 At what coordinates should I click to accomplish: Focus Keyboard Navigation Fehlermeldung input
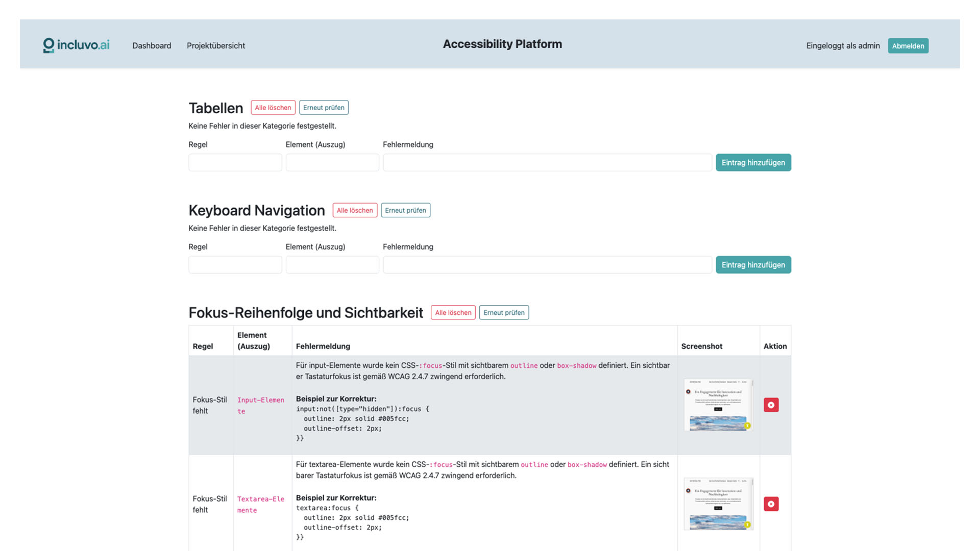[547, 265]
